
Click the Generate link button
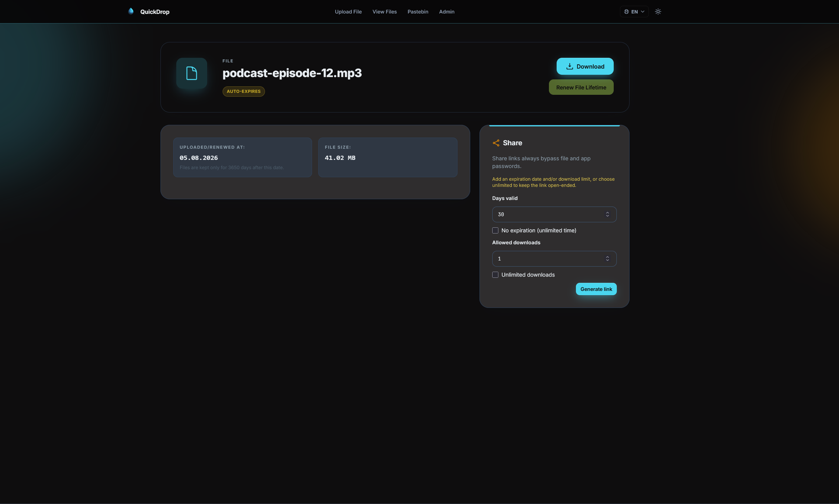[596, 289]
